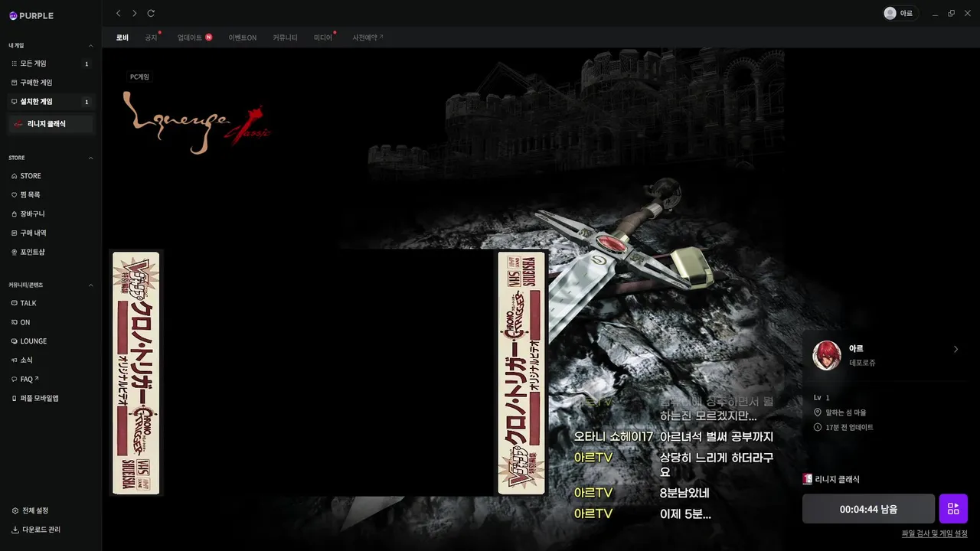Select the 리니지 클래식 game entry
This screenshot has width=980, height=551.
51,123
